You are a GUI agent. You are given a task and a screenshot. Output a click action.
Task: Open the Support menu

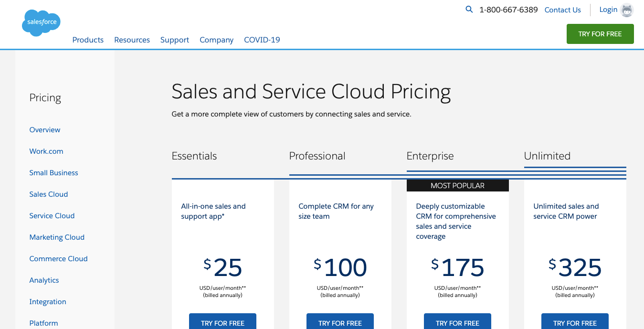coord(175,40)
